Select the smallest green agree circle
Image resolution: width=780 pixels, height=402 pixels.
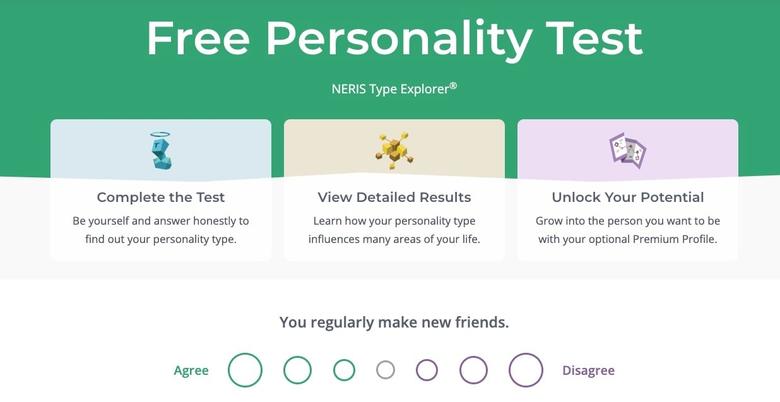[344, 370]
